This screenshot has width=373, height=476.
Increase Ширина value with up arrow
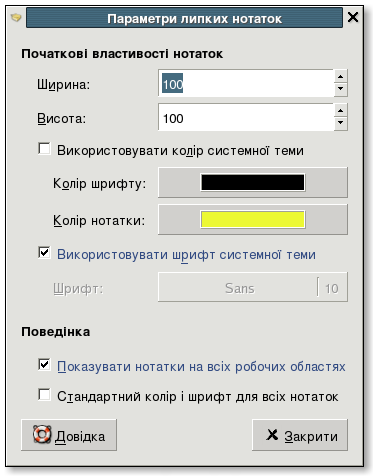click(340, 77)
